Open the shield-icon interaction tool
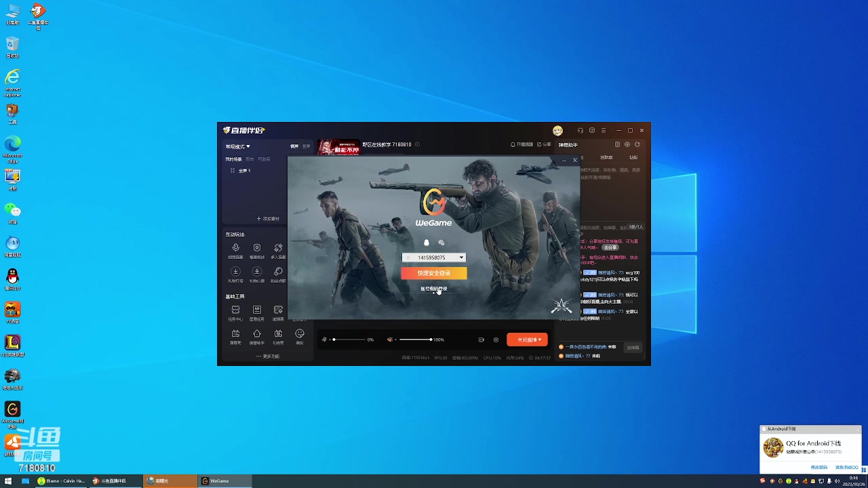This screenshot has width=868, height=488. pyautogui.click(x=257, y=251)
